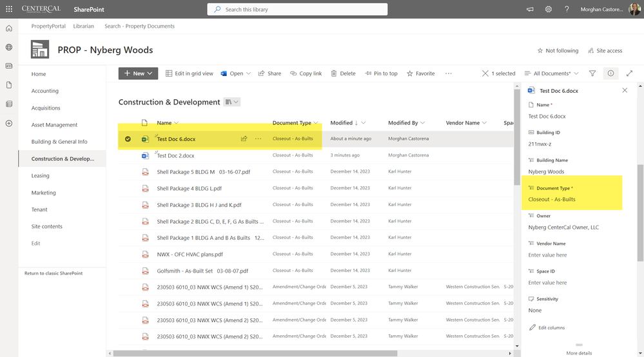The image size is (644, 357).
Task: Open Leasing in left navigation
Action: [x=40, y=176]
